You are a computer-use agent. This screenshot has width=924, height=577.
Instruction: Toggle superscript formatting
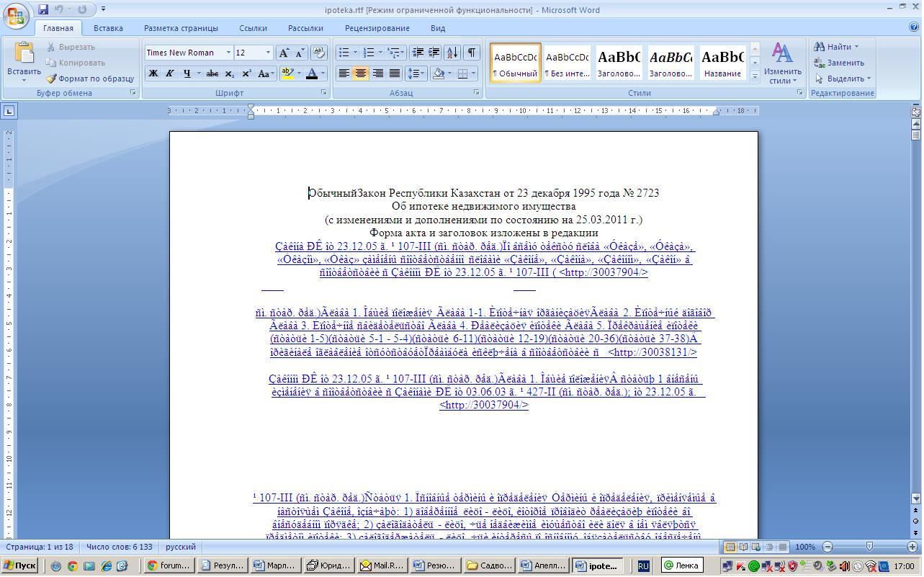pyautogui.click(x=246, y=73)
